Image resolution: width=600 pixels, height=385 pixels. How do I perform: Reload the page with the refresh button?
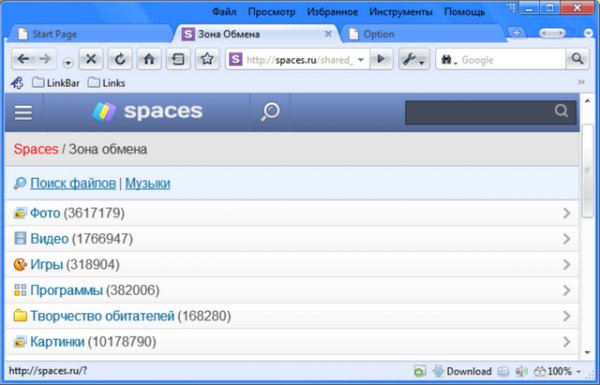(120, 59)
